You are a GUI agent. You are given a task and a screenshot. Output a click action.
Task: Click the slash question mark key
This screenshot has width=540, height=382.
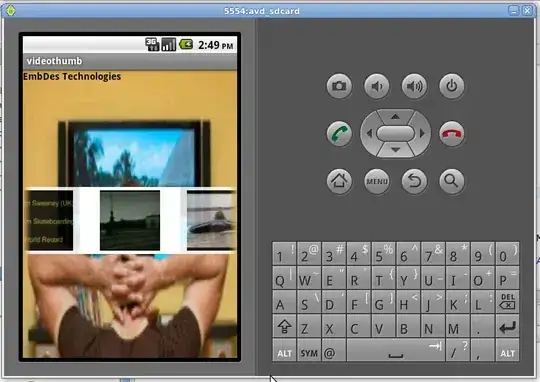point(458,350)
